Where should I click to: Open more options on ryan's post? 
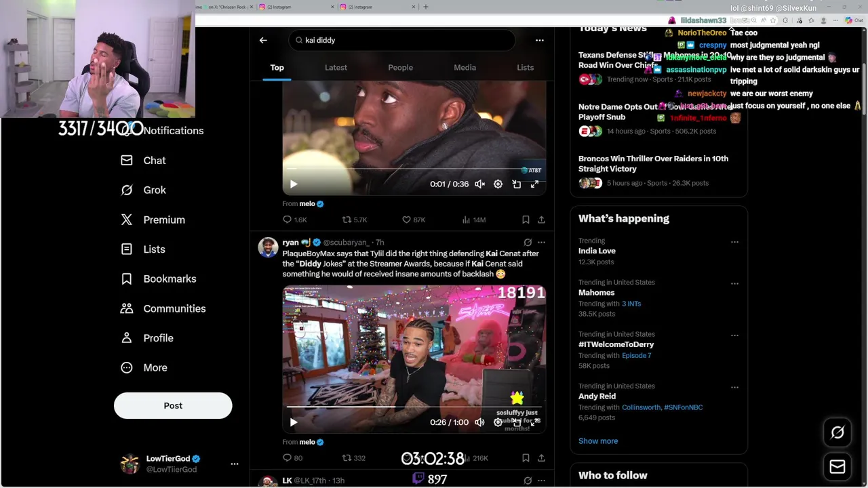click(x=541, y=242)
